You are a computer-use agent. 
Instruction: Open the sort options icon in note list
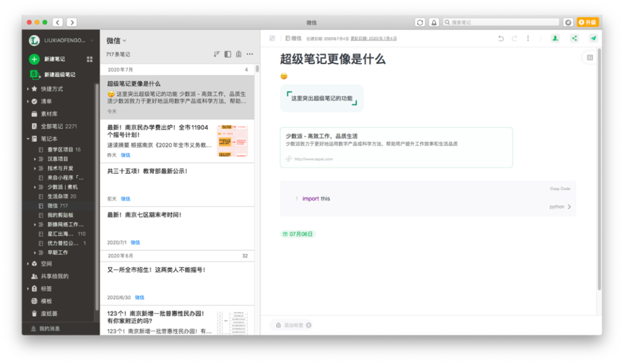[217, 54]
